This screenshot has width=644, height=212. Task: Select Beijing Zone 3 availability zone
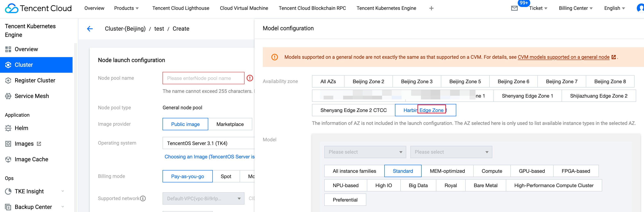pos(416,81)
